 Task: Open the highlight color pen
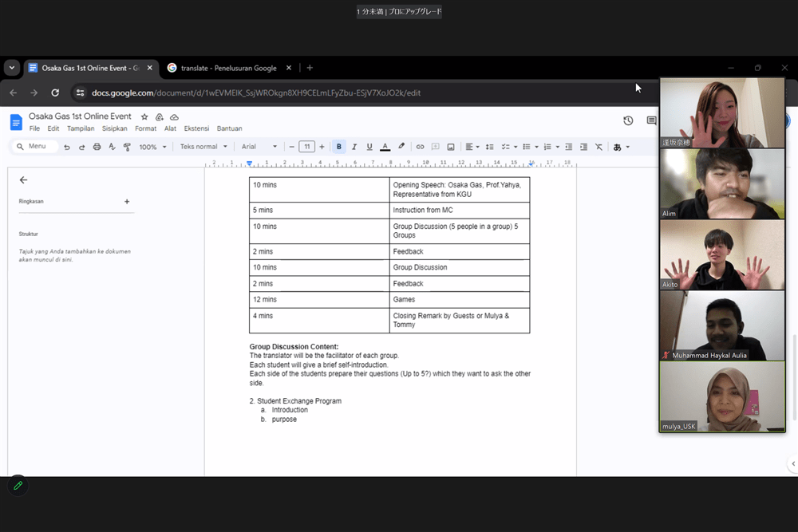pos(401,147)
